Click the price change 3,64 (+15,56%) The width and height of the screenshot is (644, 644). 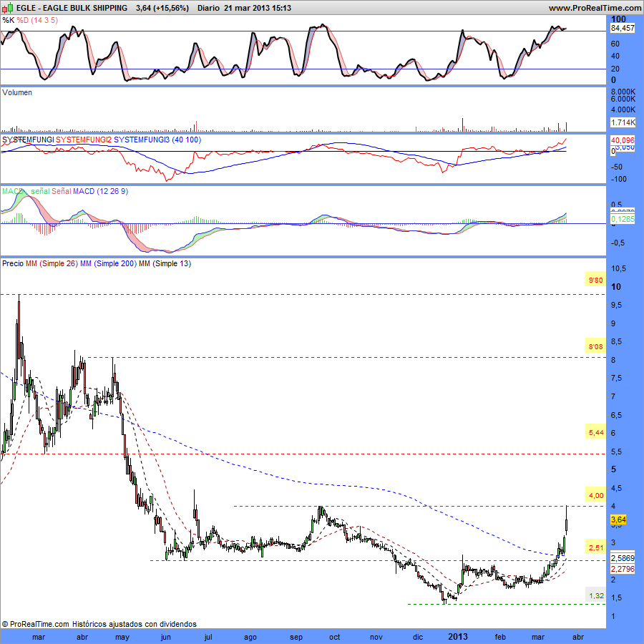(162, 8)
